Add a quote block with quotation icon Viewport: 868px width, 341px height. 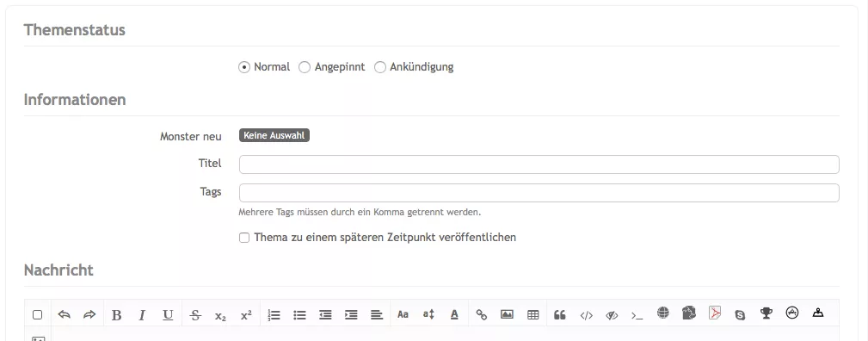tap(560, 315)
